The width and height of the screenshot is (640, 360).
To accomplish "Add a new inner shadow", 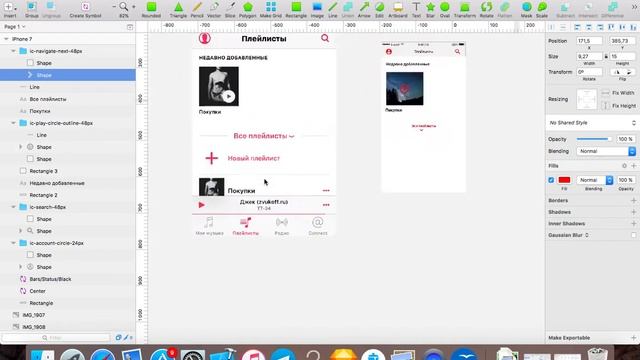I will click(633, 224).
